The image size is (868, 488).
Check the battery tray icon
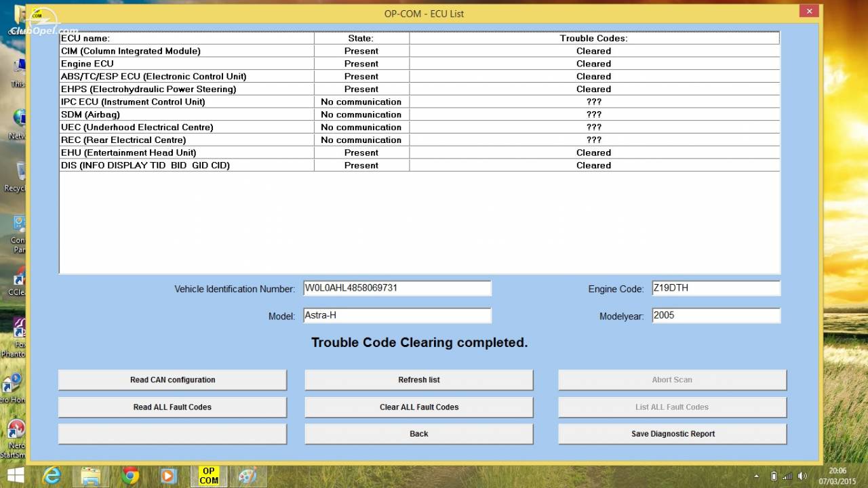coord(774,476)
